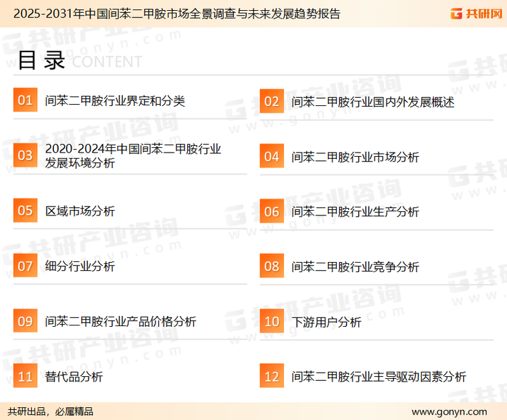Open chapter 2020-2024年中国间苯二甲胺行业发展环境分析
507x420 pixels.
coord(132,156)
